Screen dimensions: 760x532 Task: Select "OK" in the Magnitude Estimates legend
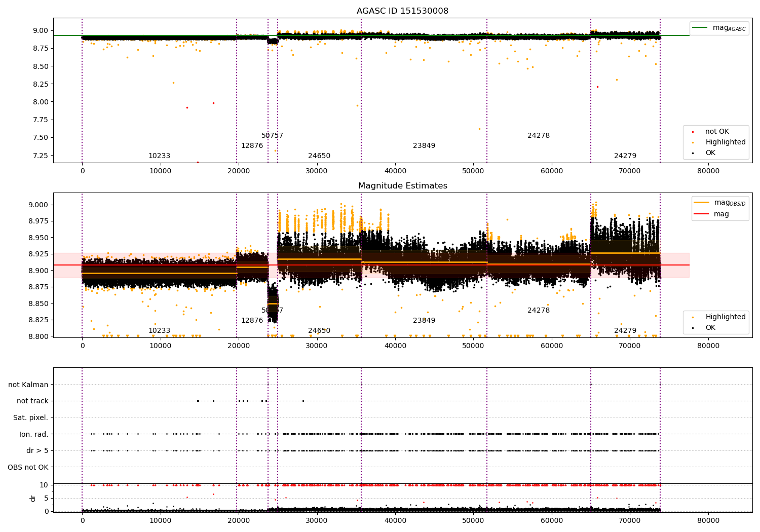pyautogui.click(x=710, y=328)
